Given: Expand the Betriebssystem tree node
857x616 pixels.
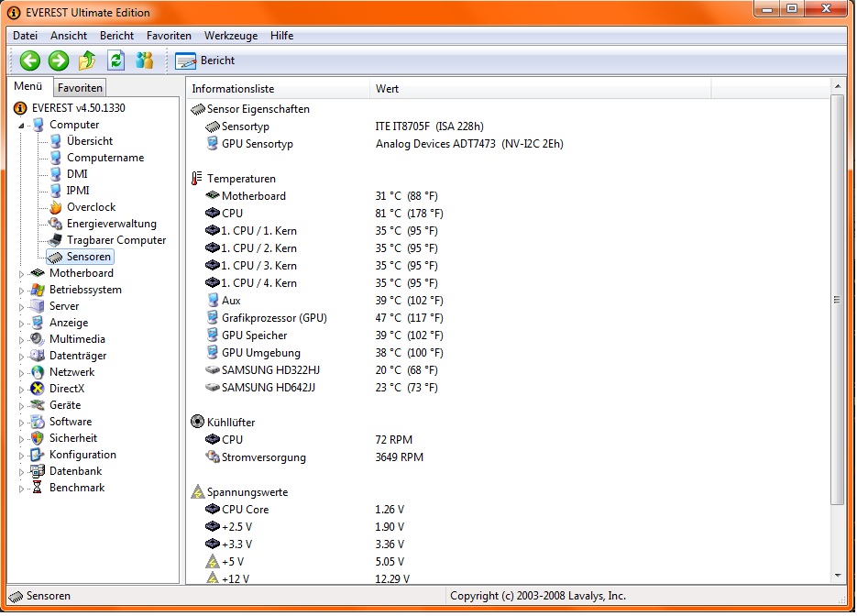Looking at the screenshot, I should click(x=21, y=291).
